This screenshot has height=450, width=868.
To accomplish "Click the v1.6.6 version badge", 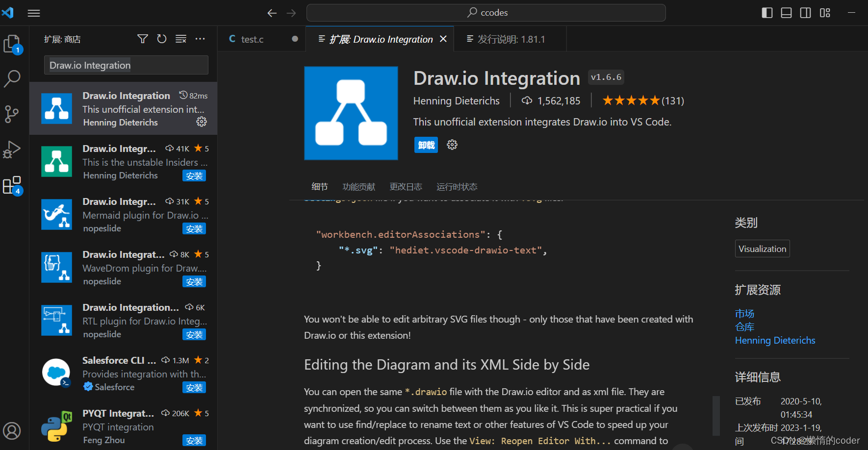I will (x=606, y=77).
